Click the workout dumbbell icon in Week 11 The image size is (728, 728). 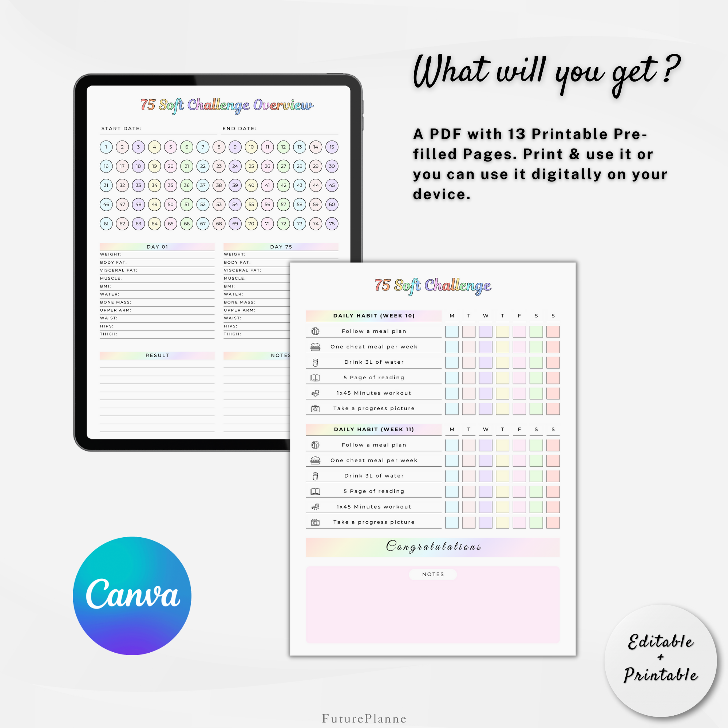tap(315, 513)
